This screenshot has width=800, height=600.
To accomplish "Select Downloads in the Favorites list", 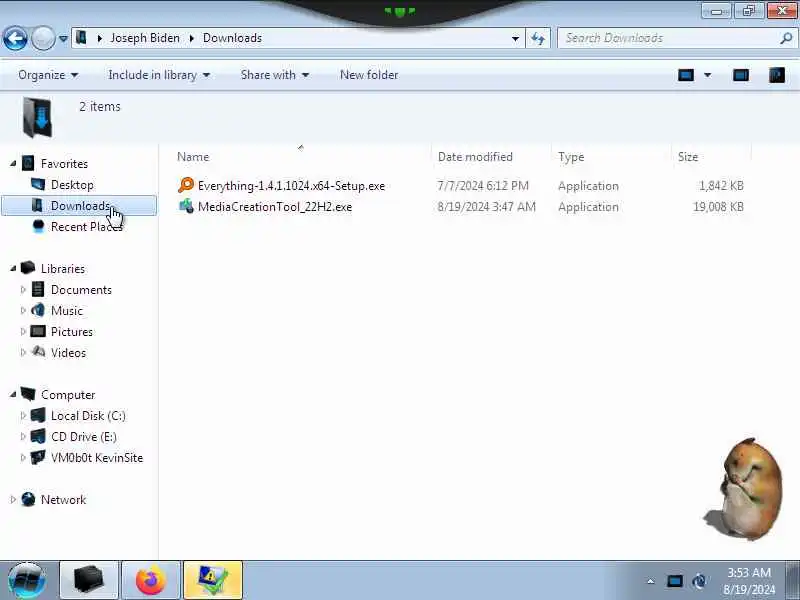I will point(79,206).
